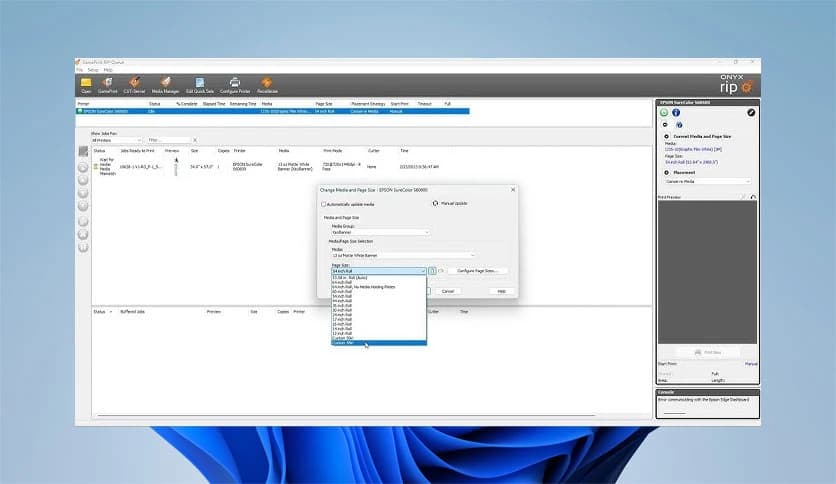Click the blue Page Size link in printer panel

point(691,162)
